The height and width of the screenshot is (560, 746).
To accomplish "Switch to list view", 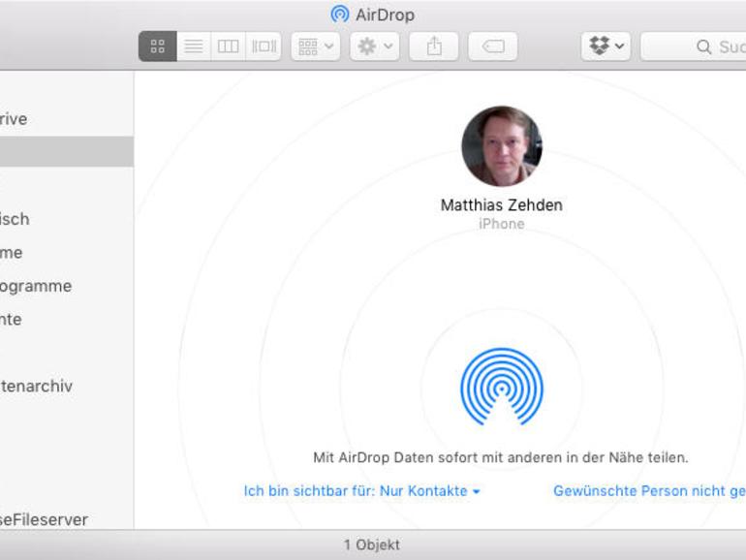I will click(x=194, y=47).
